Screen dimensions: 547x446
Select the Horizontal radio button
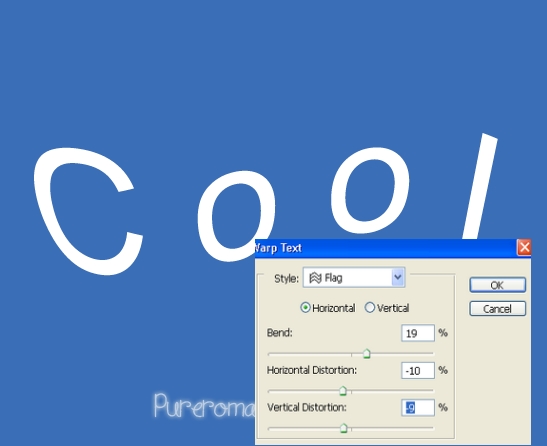[305, 308]
